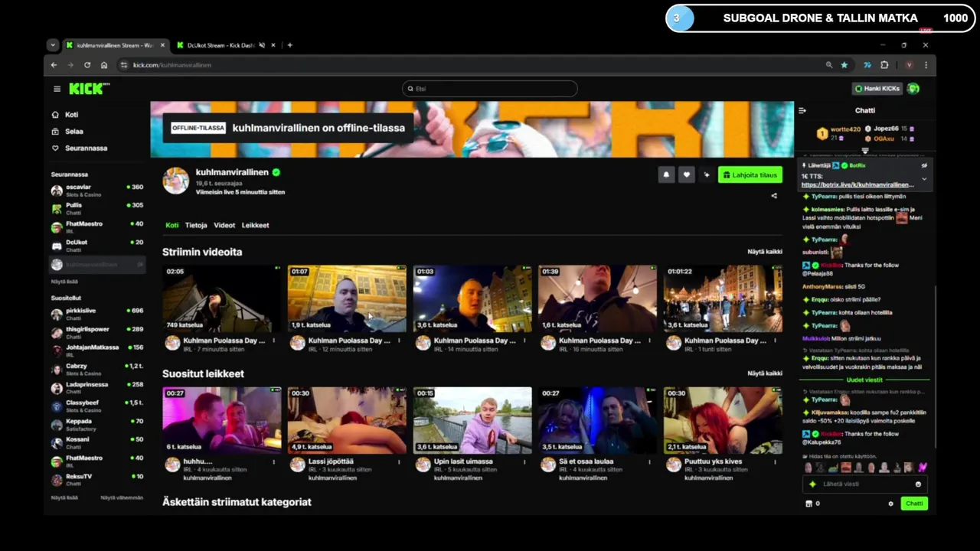Open emoji picker in chat input

(x=918, y=484)
